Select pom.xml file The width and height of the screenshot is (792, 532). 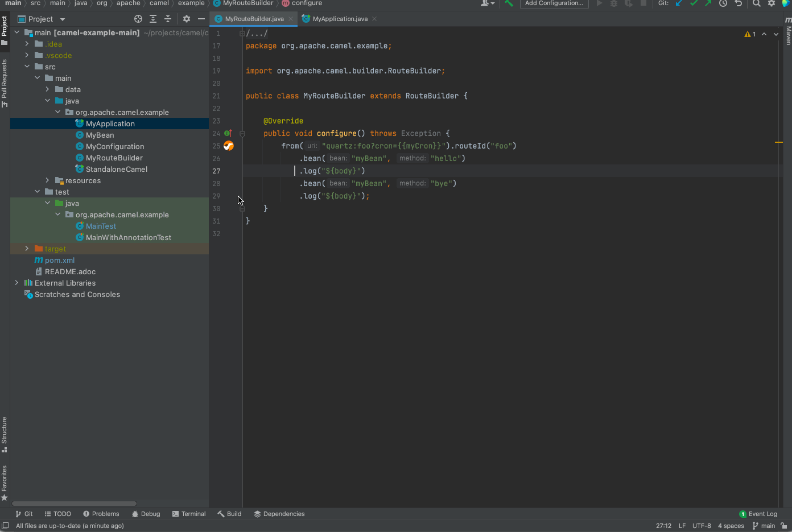[60, 260]
